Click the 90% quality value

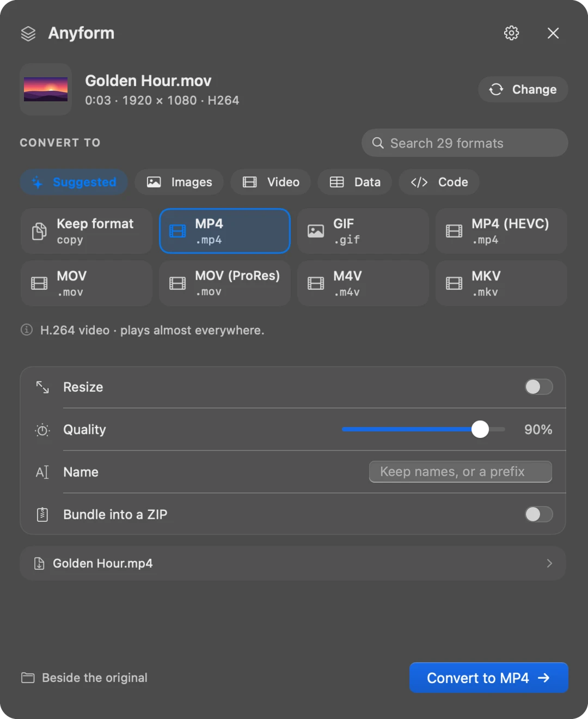point(538,429)
